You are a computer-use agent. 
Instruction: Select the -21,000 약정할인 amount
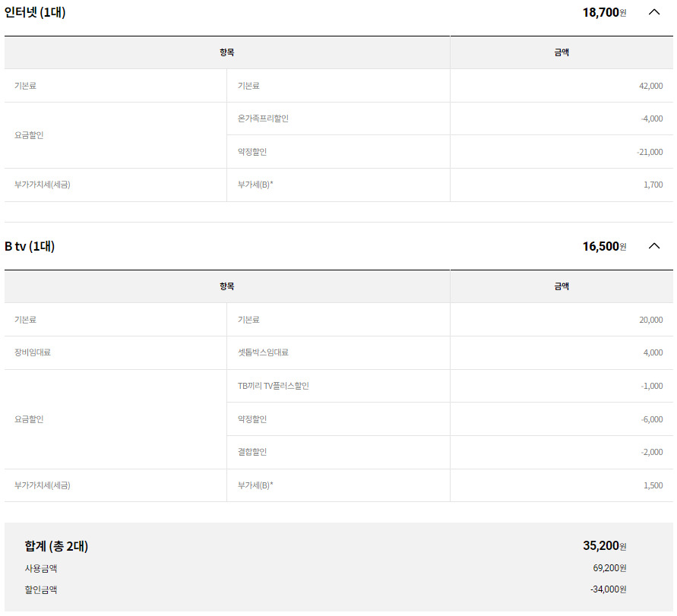[x=649, y=152]
